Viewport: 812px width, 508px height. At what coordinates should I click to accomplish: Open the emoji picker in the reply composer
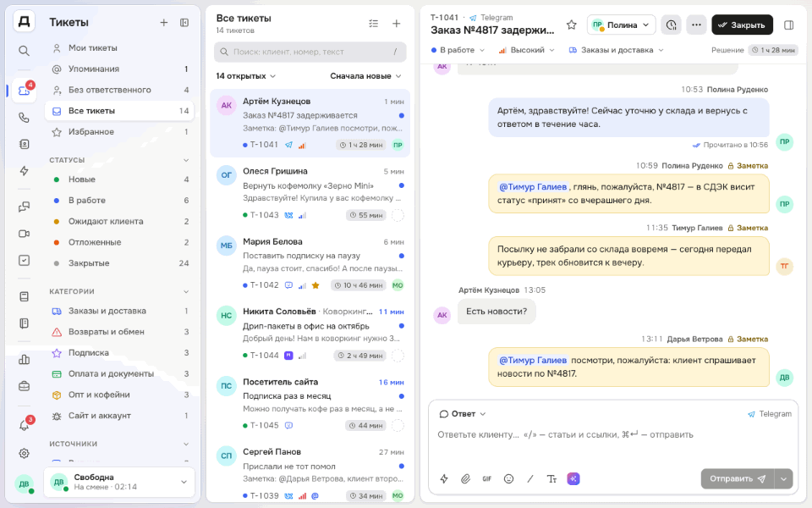pyautogui.click(x=508, y=479)
